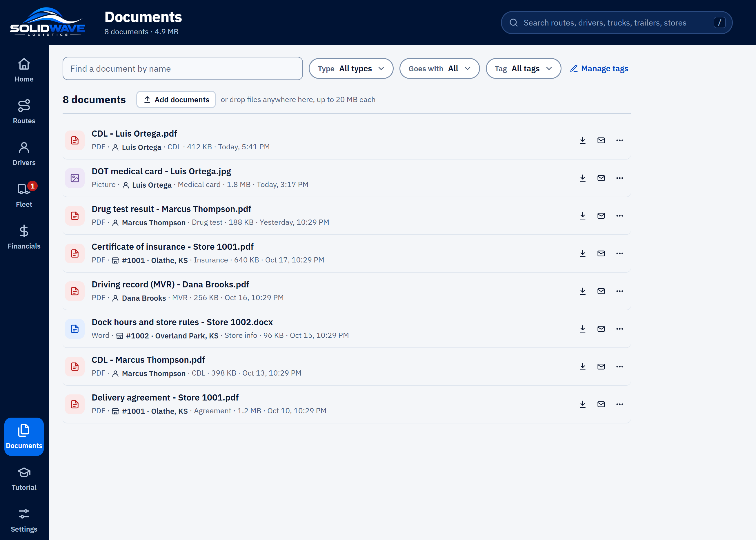Email Driving record (MVR) - Dana Brooks.pdf
Screen dimensions: 756x540
click(601, 291)
